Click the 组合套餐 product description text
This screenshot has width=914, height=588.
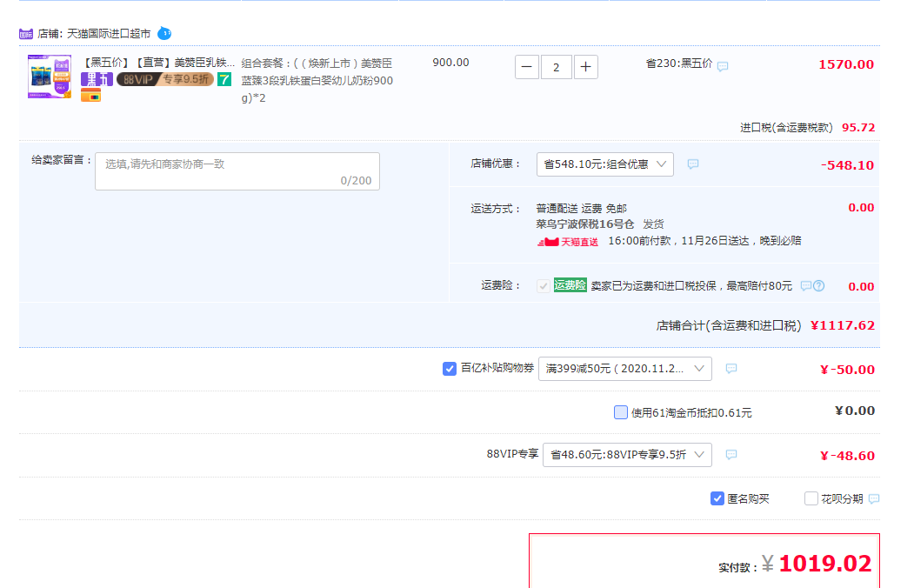(x=317, y=80)
